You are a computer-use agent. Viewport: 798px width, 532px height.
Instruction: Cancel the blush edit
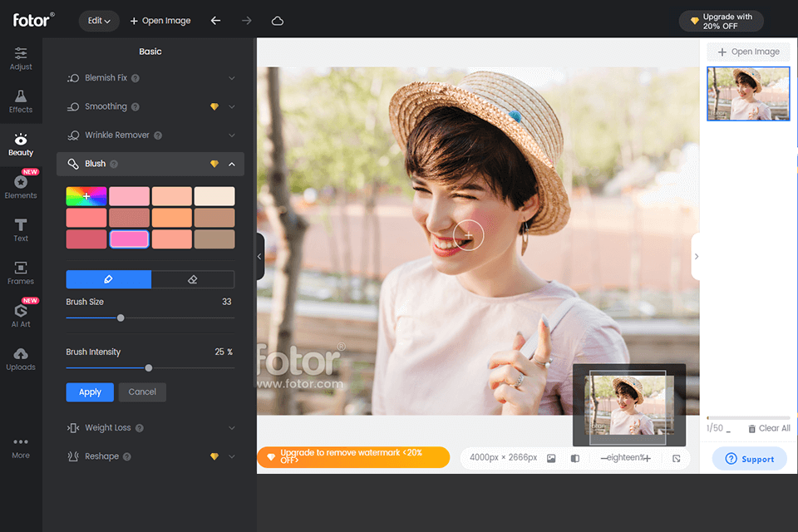pos(142,392)
